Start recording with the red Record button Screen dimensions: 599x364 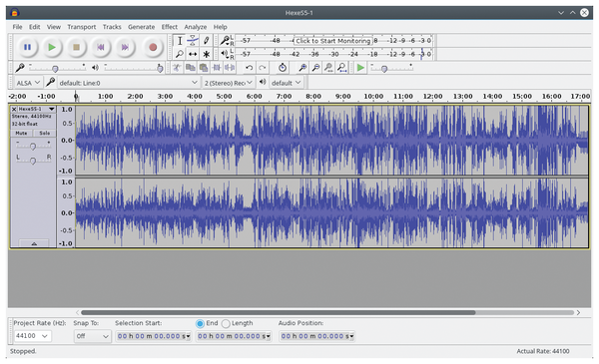(153, 47)
